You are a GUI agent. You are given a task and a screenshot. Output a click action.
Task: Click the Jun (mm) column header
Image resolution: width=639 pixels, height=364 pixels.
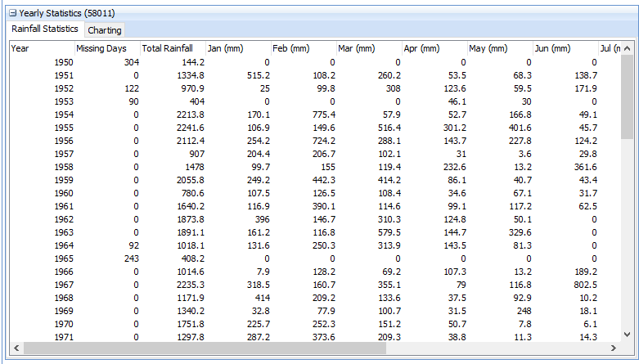tap(565, 48)
